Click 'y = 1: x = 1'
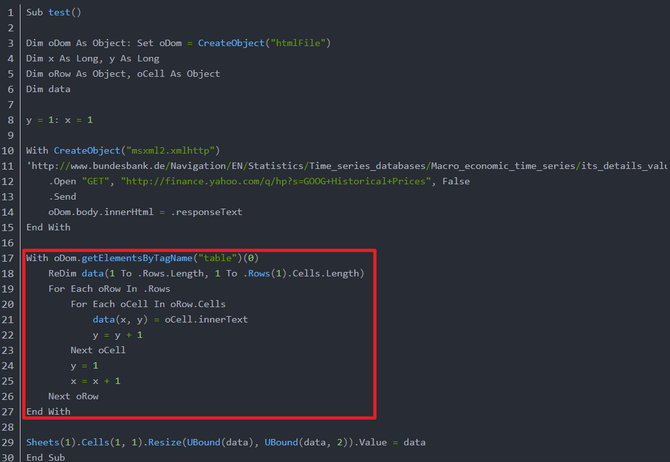This screenshot has height=462, width=670. click(x=59, y=120)
